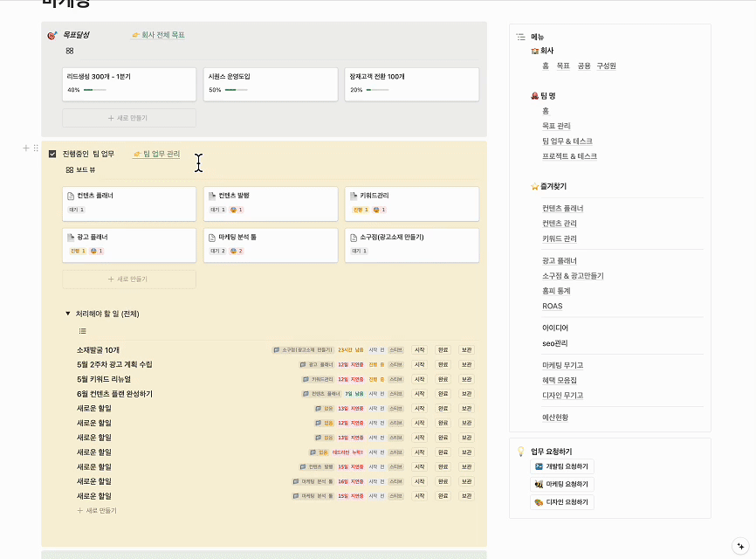Screen dimensions: 756x559
Task: Click 시작 button for 소재발굴 10개 task
Action: coord(419,349)
